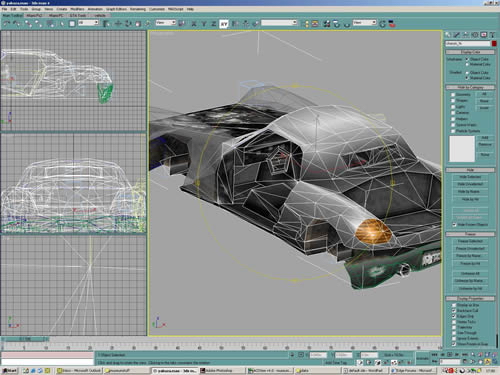Viewport: 500px width, 375px height.
Task: Select Wireframe Material Color radio button
Action: coord(467,64)
